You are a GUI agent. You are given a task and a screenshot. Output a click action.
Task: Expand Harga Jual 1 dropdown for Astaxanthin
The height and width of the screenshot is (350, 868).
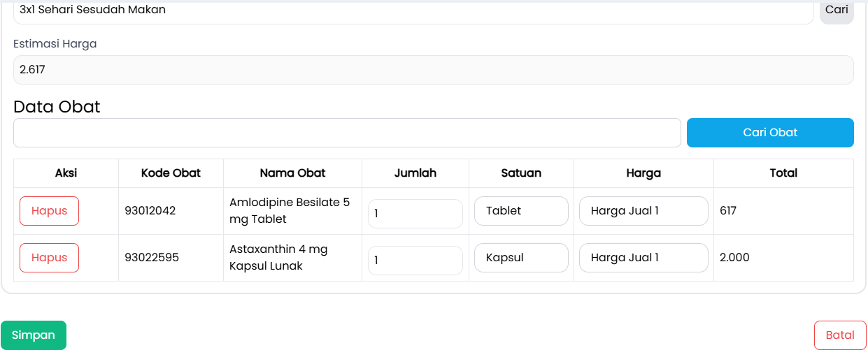point(643,258)
